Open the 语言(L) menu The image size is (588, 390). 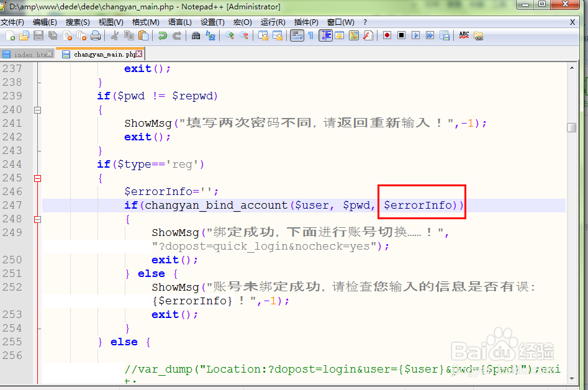click(179, 22)
